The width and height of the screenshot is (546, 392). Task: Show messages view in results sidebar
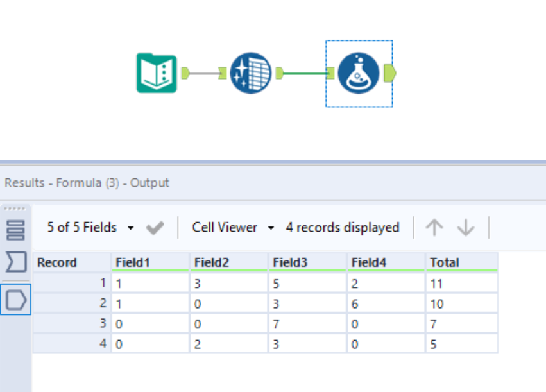click(x=15, y=229)
